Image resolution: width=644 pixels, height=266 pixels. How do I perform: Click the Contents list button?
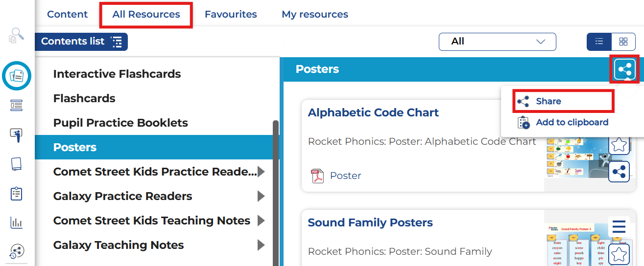81,42
